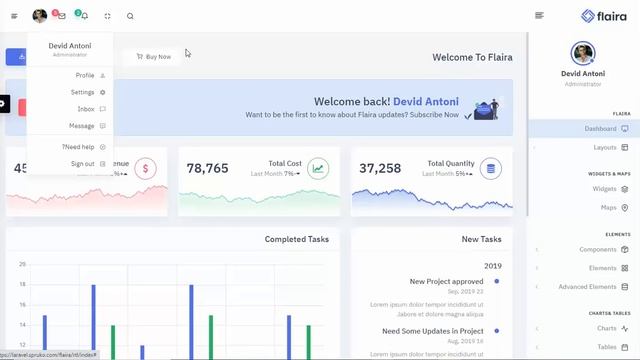This screenshot has height=360, width=640.
Task: Click the Layouts icon in sidebar
Action: 625,147
